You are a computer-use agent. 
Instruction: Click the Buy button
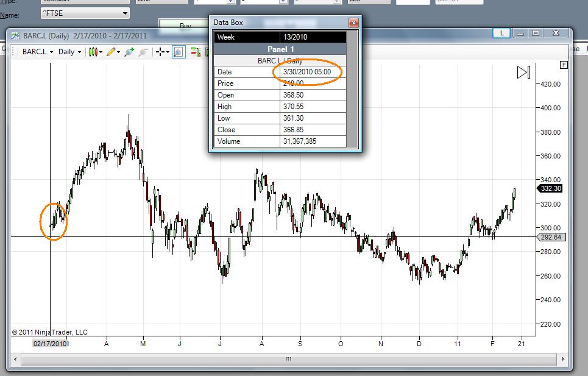coord(185,25)
